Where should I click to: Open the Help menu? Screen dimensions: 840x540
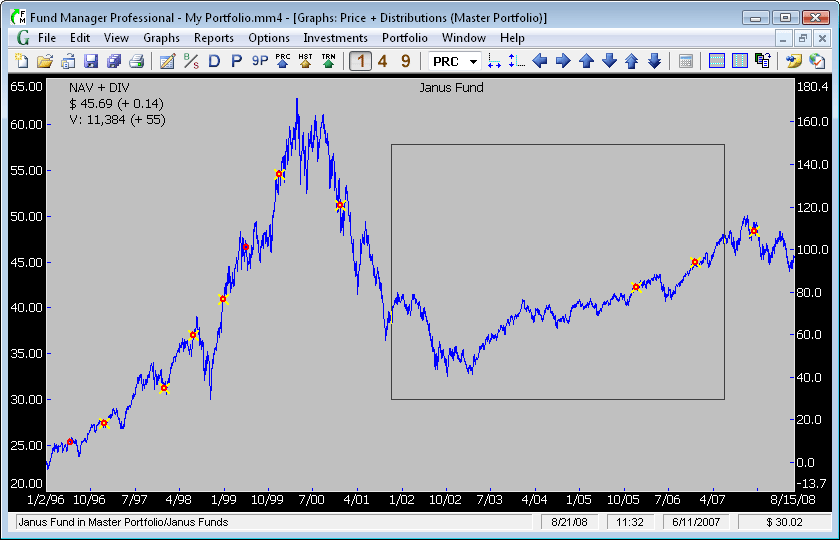512,38
